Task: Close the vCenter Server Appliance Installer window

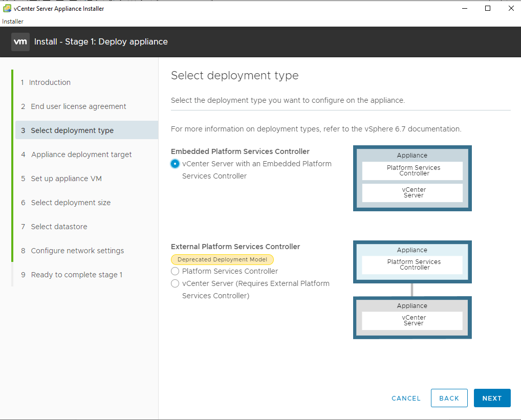Action: tap(511, 8)
